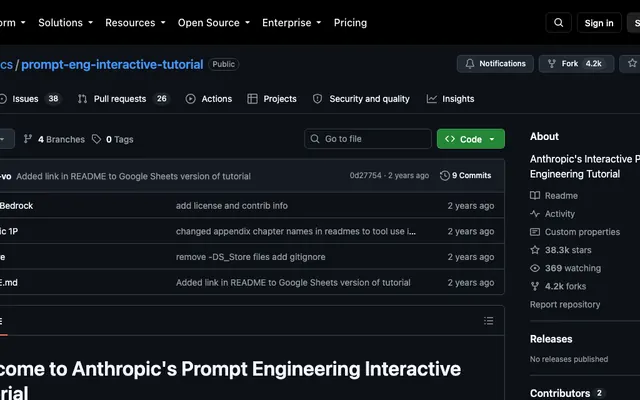
Task: Click the Sign in button
Action: pos(599,23)
